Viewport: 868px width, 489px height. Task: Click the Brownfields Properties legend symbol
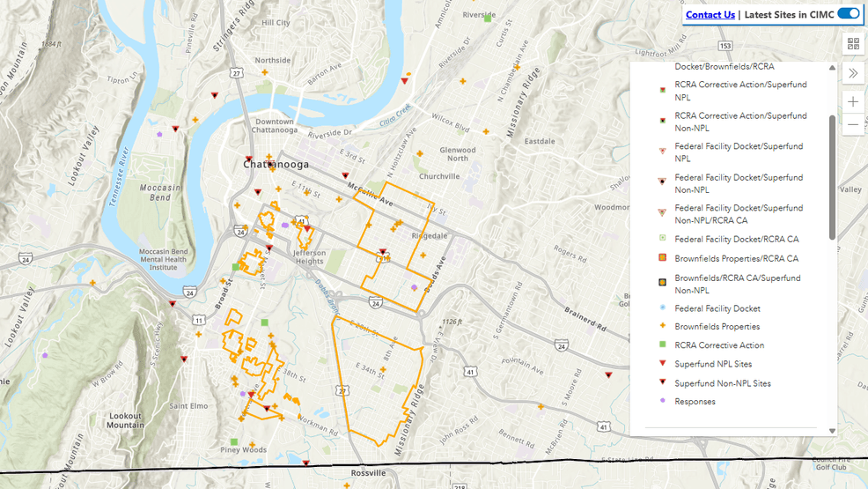click(x=661, y=327)
